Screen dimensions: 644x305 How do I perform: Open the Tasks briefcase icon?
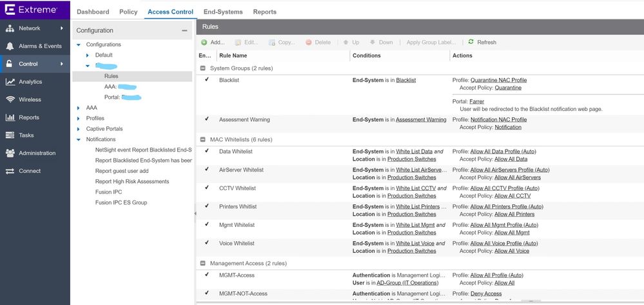tap(10, 135)
